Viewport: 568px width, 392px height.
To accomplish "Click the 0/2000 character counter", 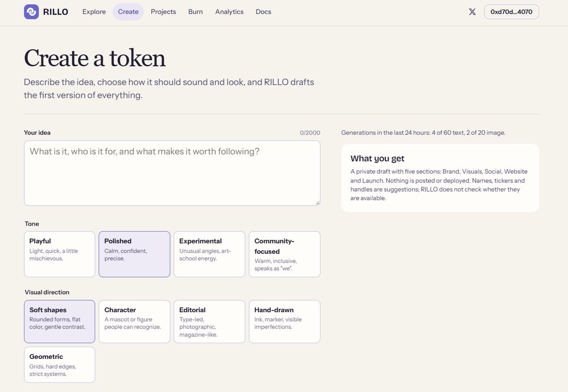I will (310, 133).
